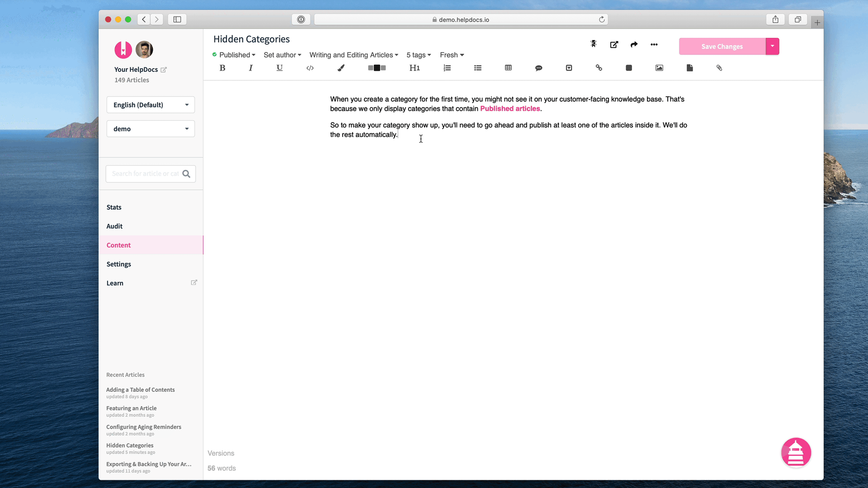This screenshot has width=868, height=488.
Task: Click the Hidden Categories article title field
Action: pyautogui.click(x=251, y=39)
